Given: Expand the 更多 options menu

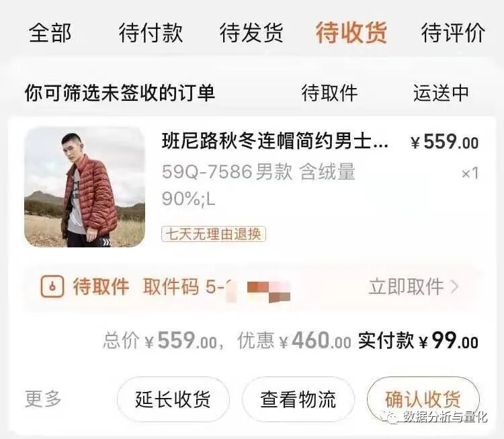Looking at the screenshot, I should (43, 399).
